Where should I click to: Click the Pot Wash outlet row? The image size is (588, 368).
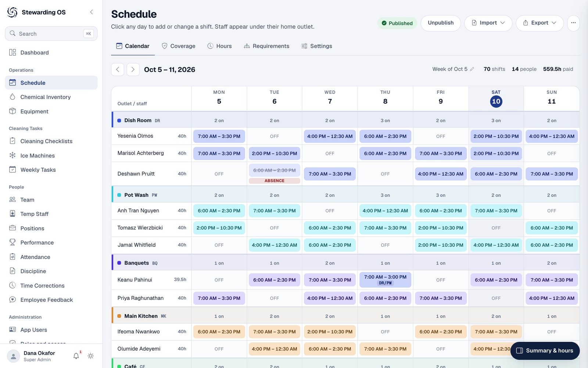345,195
